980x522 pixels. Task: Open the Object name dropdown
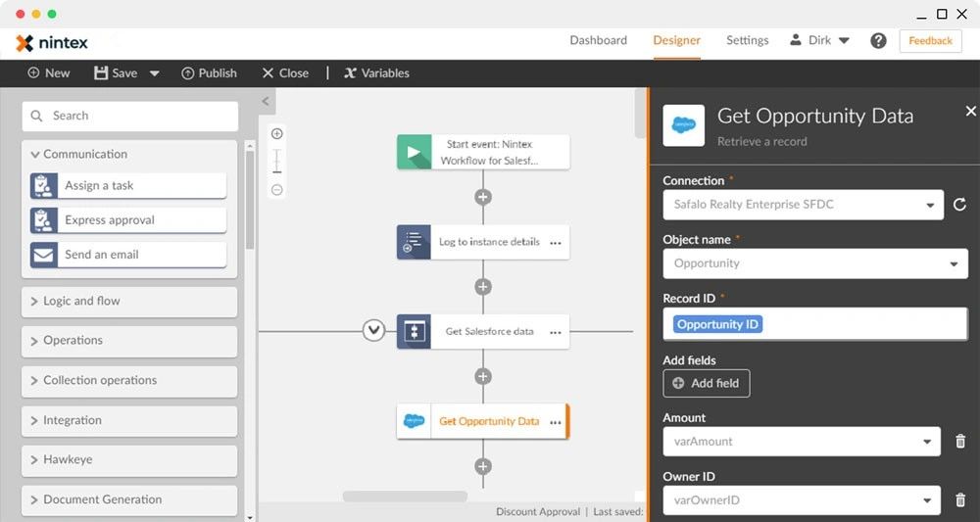tap(815, 263)
